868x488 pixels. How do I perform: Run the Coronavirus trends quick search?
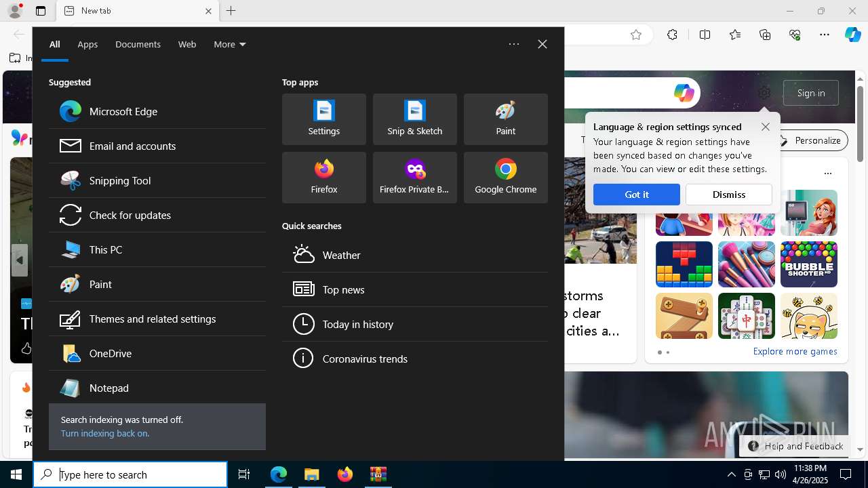tap(415, 359)
